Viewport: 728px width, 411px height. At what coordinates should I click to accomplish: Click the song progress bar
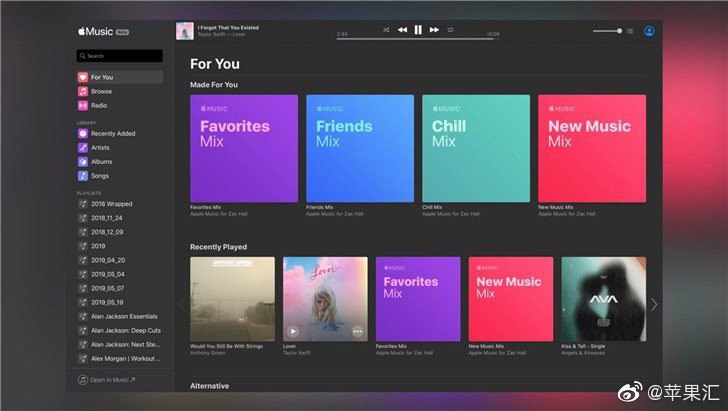[418, 39]
